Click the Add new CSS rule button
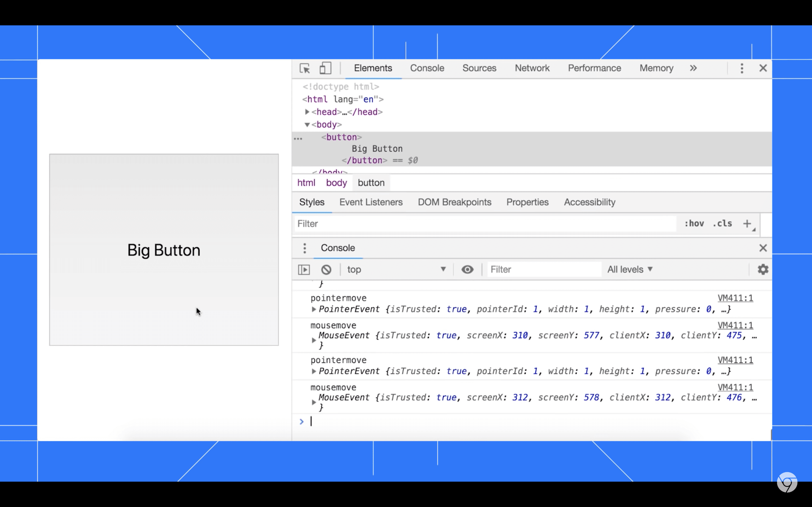 tap(747, 224)
